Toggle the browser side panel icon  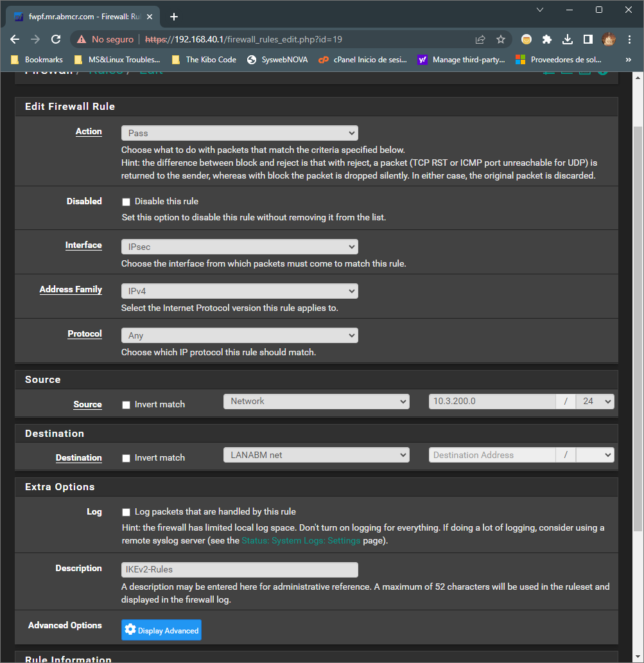click(587, 39)
